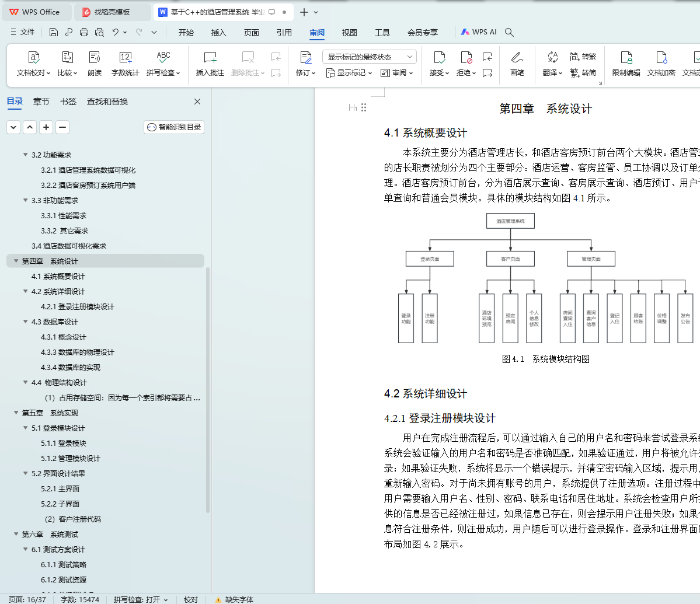Toggle 拼写检查: 打开 in status bar
Viewport: 700px width, 604px height.
(141, 599)
